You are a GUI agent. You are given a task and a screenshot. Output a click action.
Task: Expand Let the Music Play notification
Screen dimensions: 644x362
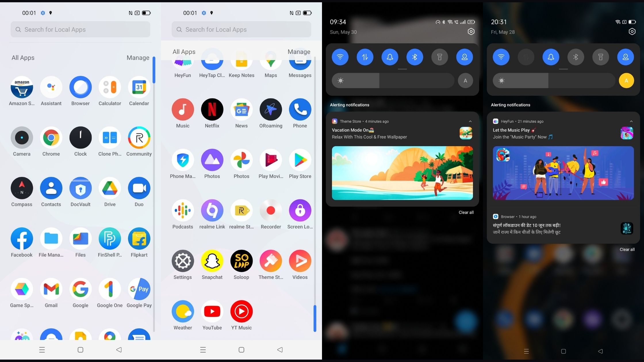[x=631, y=121]
